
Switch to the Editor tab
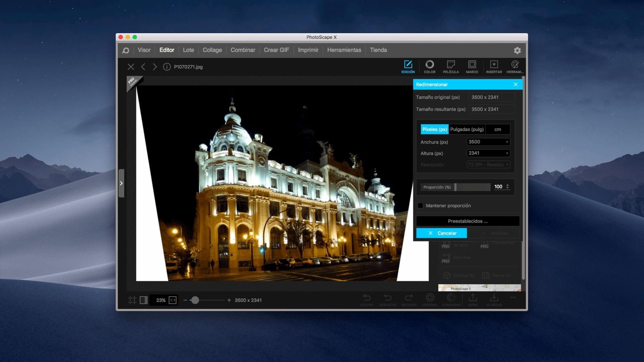coord(167,50)
